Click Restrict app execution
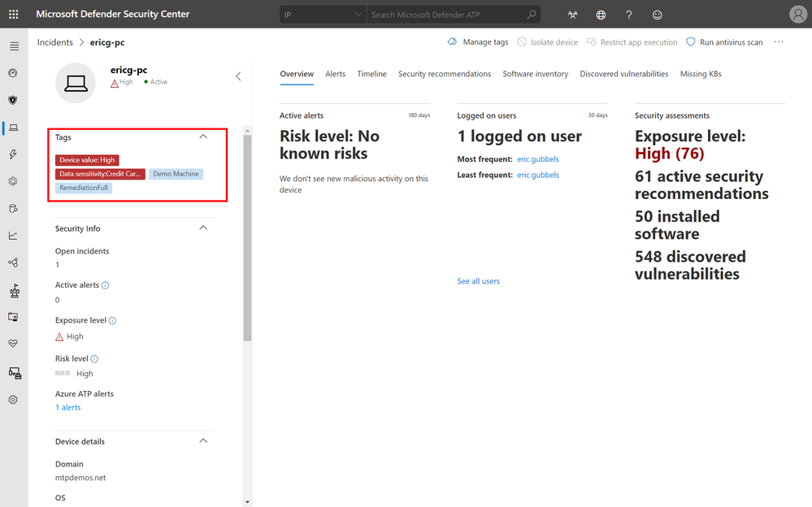The height and width of the screenshot is (507, 812). click(632, 42)
